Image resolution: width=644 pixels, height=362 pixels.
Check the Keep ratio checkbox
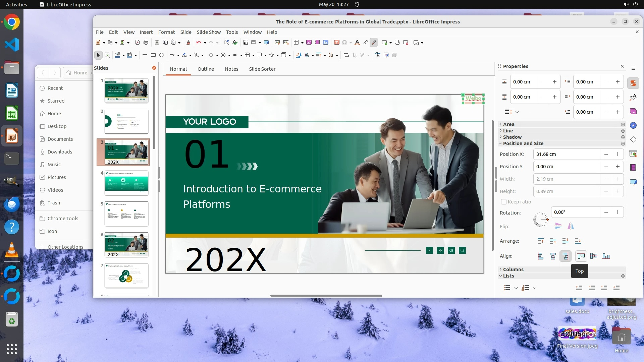point(503,202)
